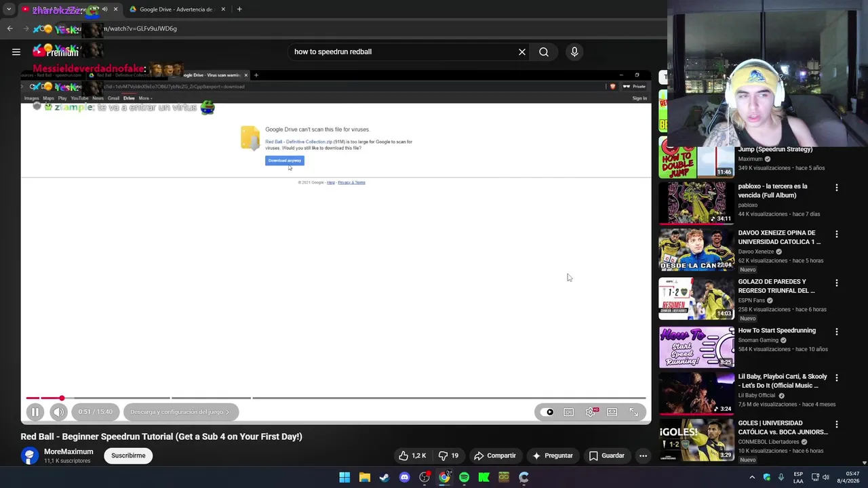Open Steam from taskbar
The image size is (868, 488).
(384, 477)
